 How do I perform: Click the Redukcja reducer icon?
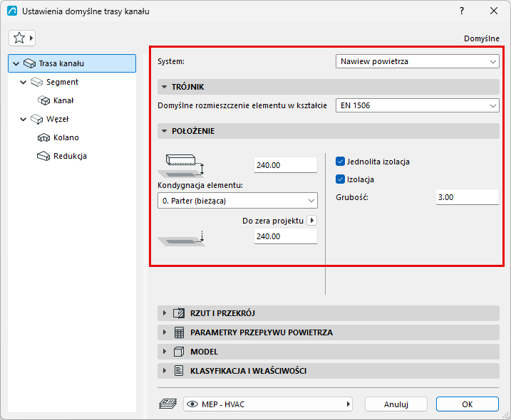tap(43, 157)
